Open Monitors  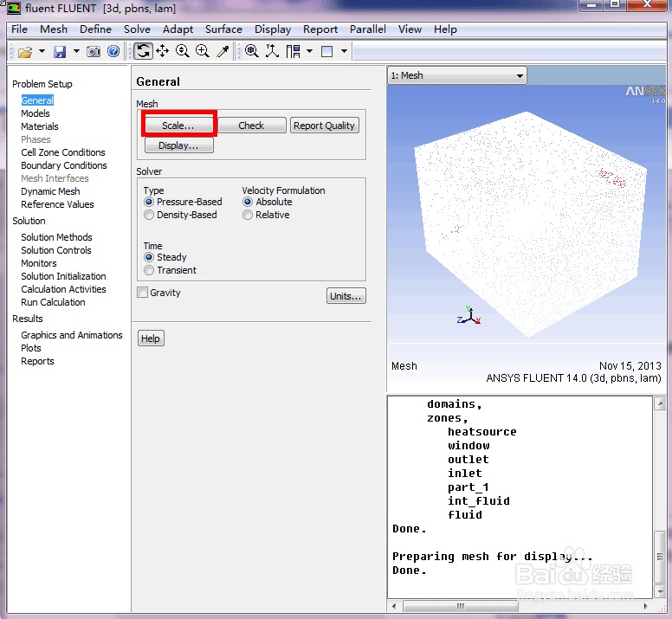pos(39,263)
